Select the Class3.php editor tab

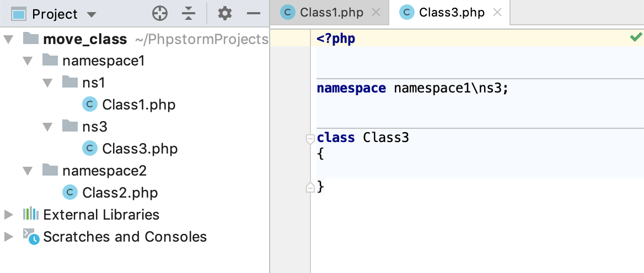pos(451,13)
